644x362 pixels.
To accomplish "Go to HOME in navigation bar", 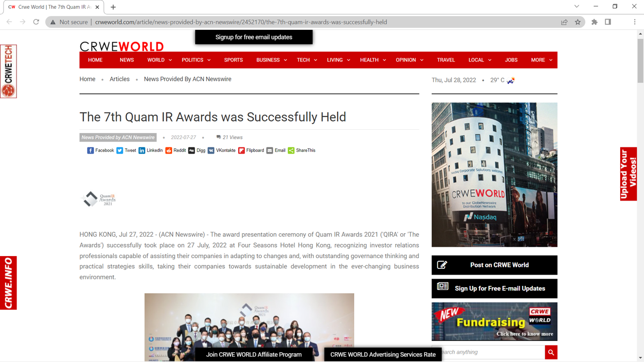I will [95, 60].
